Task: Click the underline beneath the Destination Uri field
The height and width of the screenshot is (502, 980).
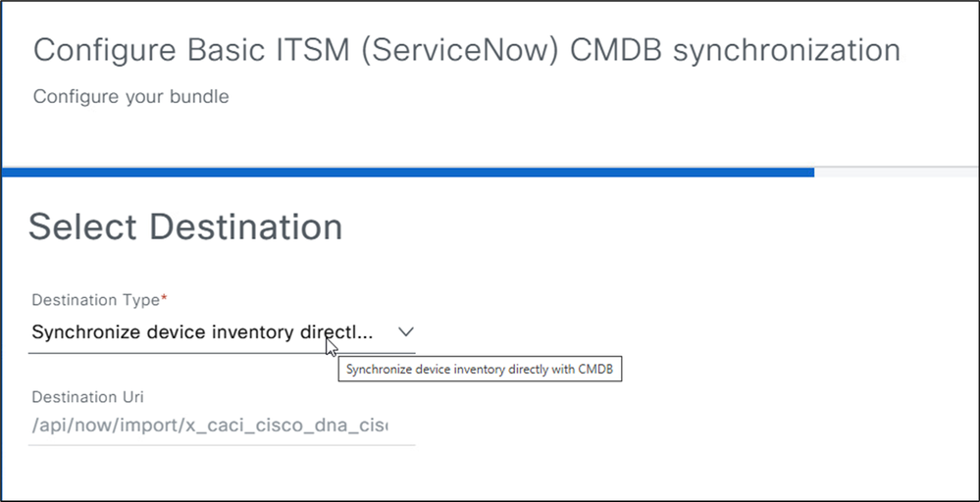Action: pyautogui.click(x=221, y=445)
